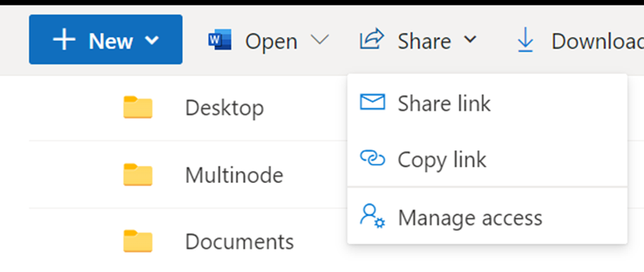Choose Share link from the menu
644x272 pixels.
(x=487, y=103)
